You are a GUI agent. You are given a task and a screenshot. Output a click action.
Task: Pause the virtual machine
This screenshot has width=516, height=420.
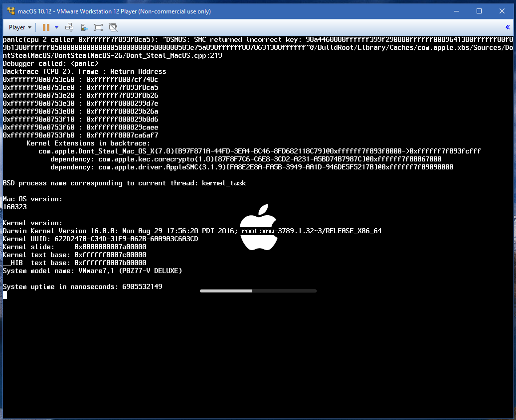[x=46, y=27]
